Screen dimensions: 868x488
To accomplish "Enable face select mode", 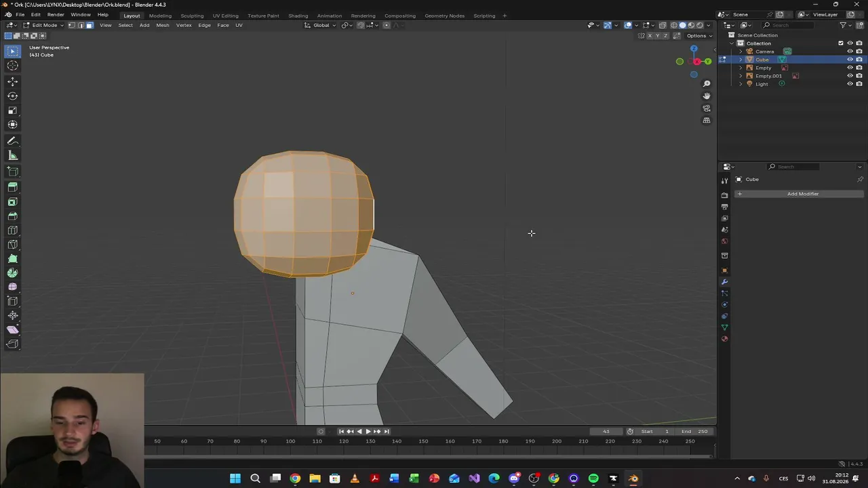I will click(x=90, y=25).
